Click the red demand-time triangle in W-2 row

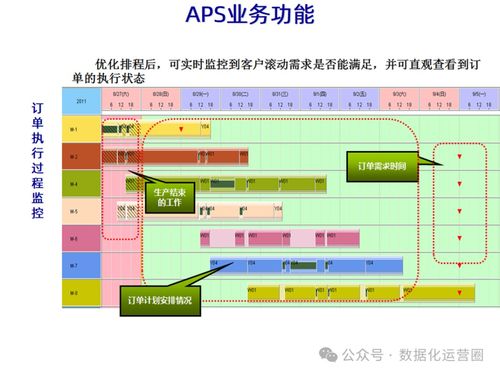point(459,156)
